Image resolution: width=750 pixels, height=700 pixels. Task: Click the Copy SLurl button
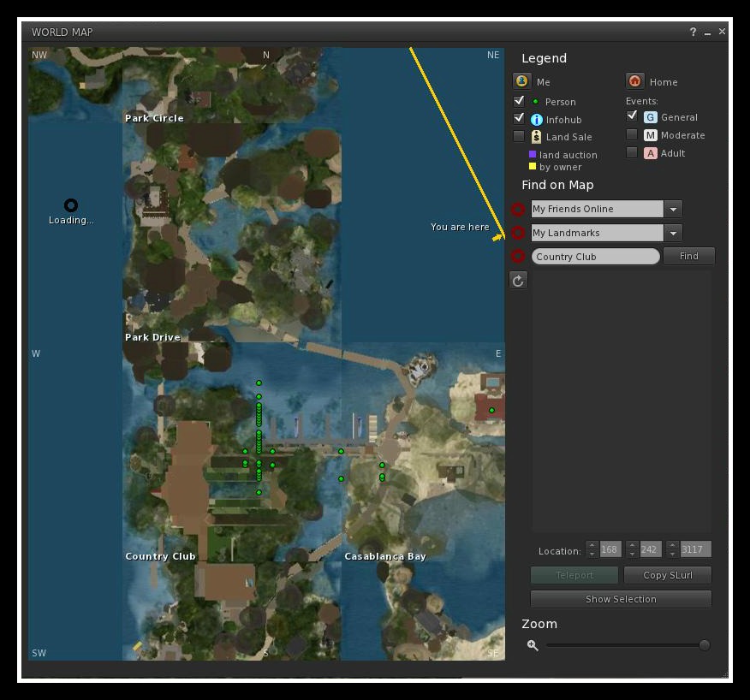pyautogui.click(x=666, y=575)
